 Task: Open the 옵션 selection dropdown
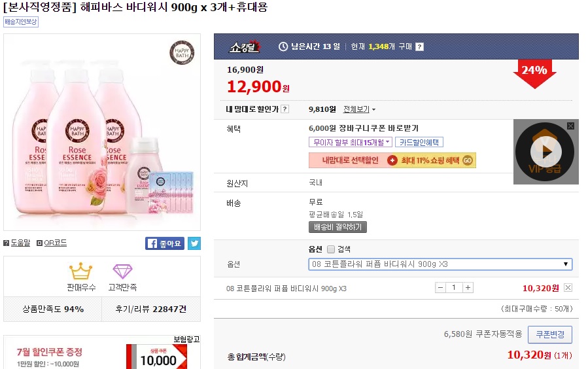440,264
